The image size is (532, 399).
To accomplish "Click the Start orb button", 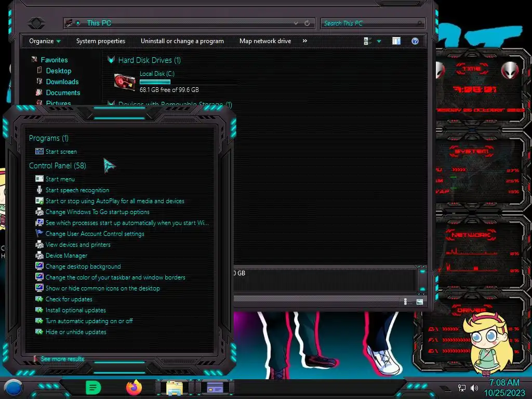I will (14, 388).
